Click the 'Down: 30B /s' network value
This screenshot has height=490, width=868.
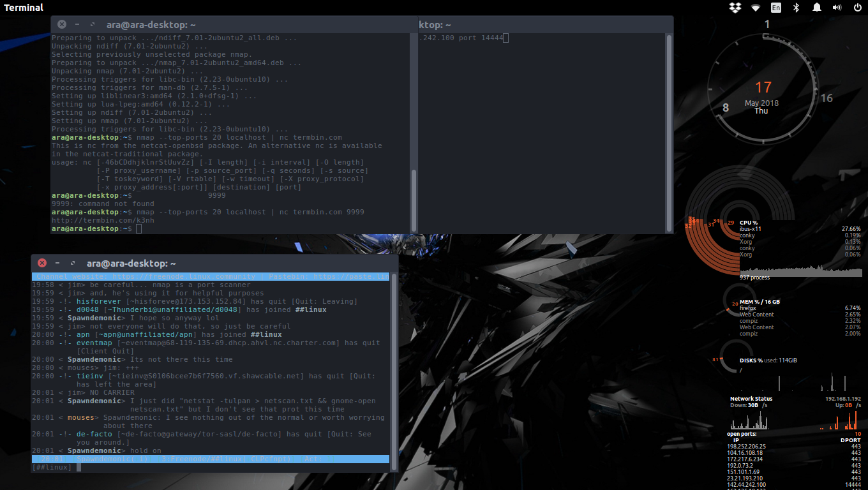tap(749, 405)
